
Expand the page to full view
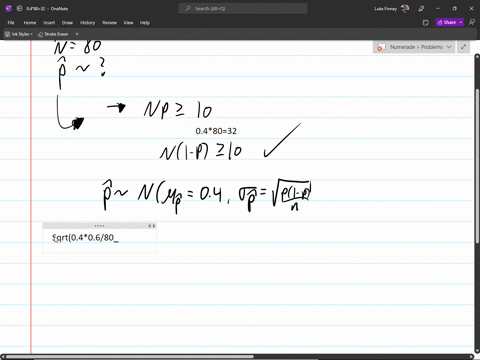463,47
